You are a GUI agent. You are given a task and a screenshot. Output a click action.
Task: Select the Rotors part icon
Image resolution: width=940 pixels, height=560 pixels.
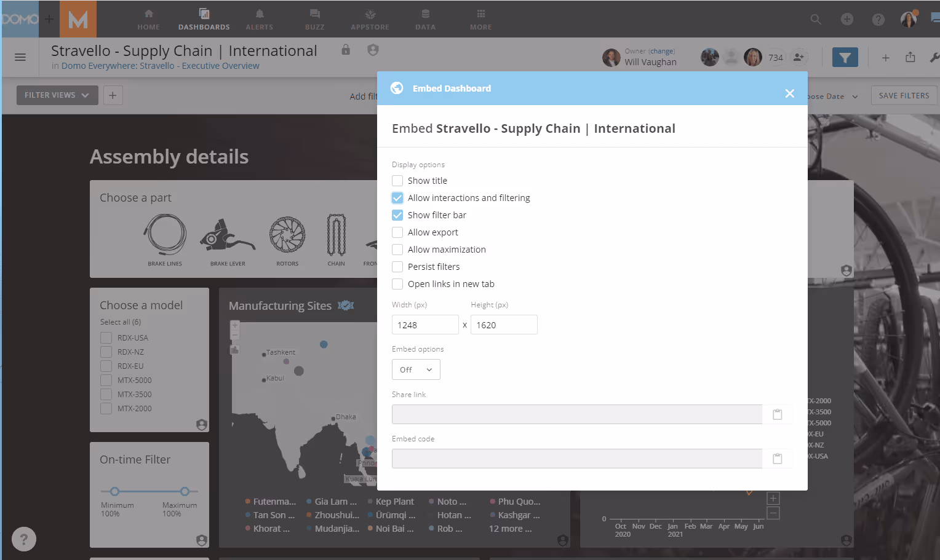[287, 235]
